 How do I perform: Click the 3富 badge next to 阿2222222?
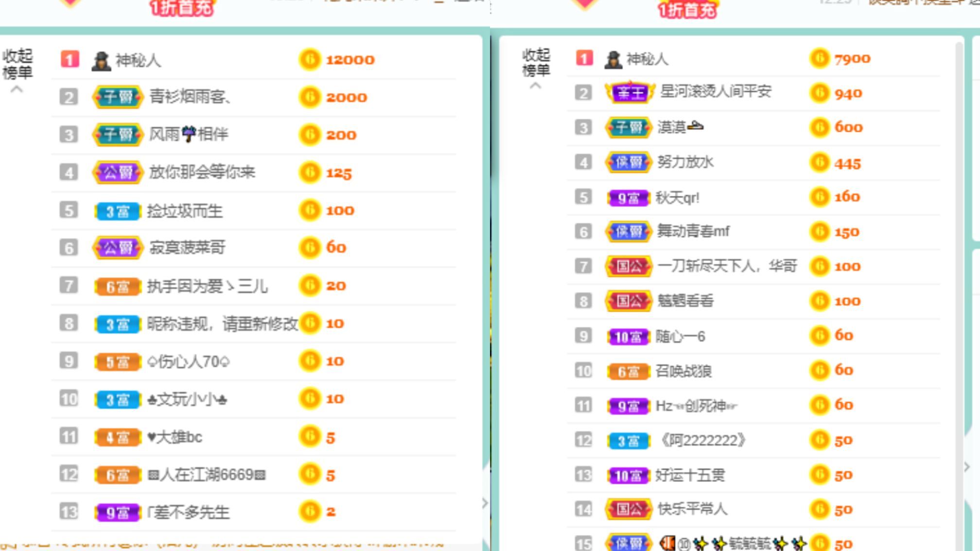click(x=629, y=441)
